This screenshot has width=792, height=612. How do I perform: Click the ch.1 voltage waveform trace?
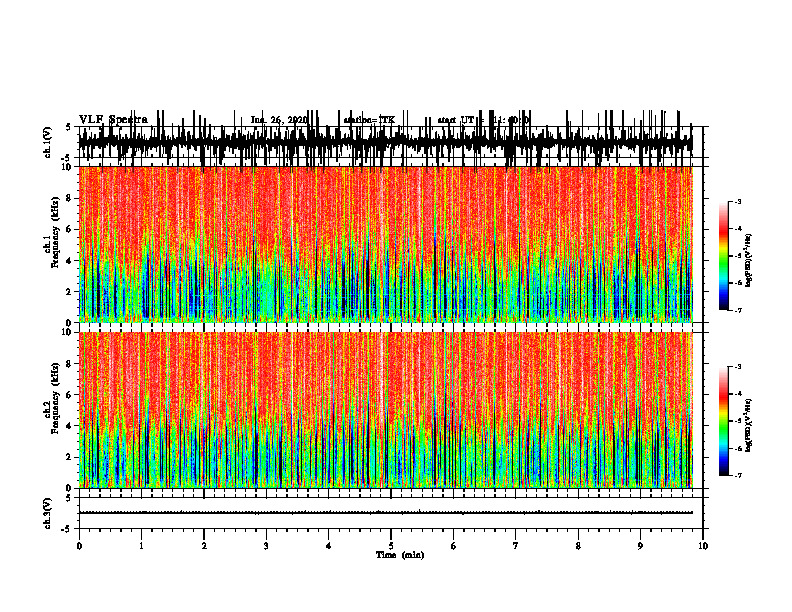pos(386,142)
